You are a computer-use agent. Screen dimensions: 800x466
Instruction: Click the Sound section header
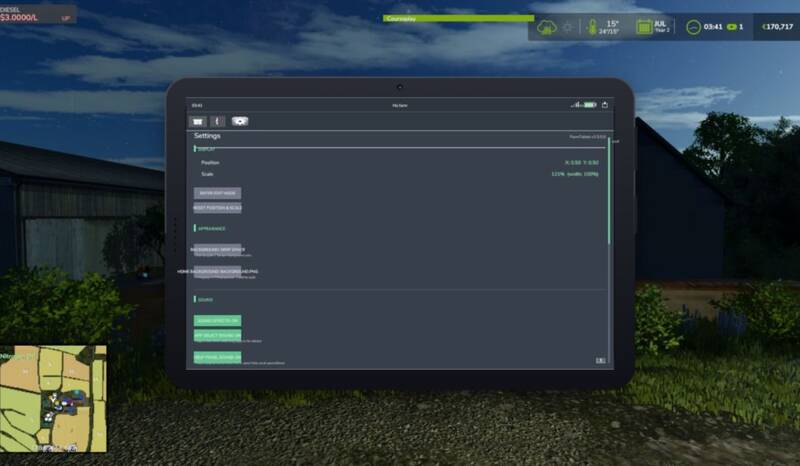pos(205,300)
